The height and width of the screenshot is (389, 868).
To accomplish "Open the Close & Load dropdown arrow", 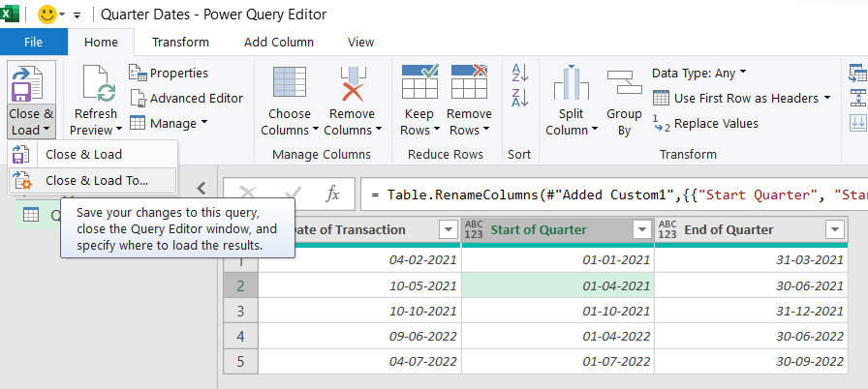I will coord(46,131).
